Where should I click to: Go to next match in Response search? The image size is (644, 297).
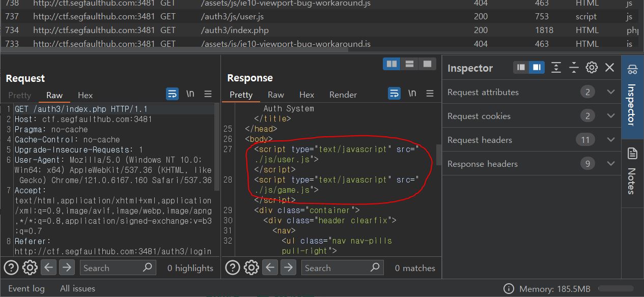pos(289,268)
